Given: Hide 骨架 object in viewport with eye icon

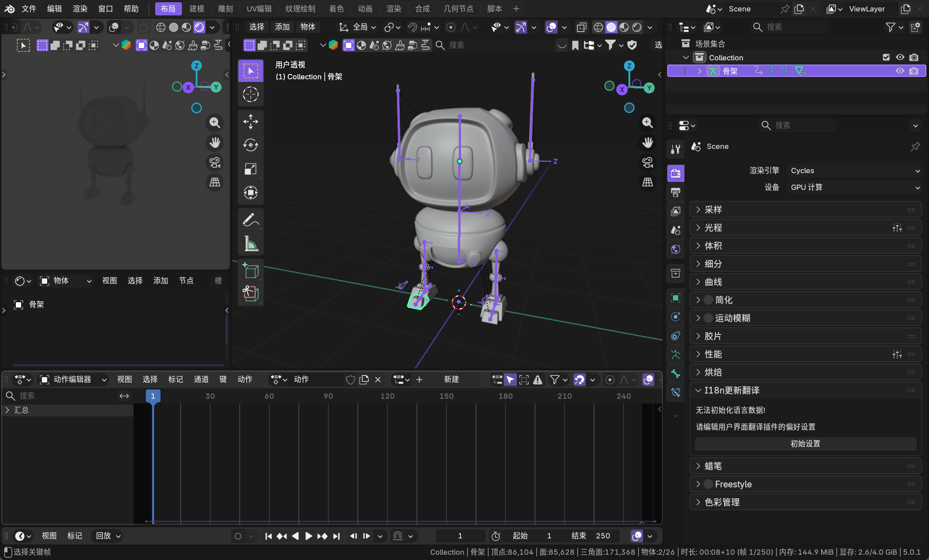Looking at the screenshot, I should pyautogui.click(x=899, y=71).
